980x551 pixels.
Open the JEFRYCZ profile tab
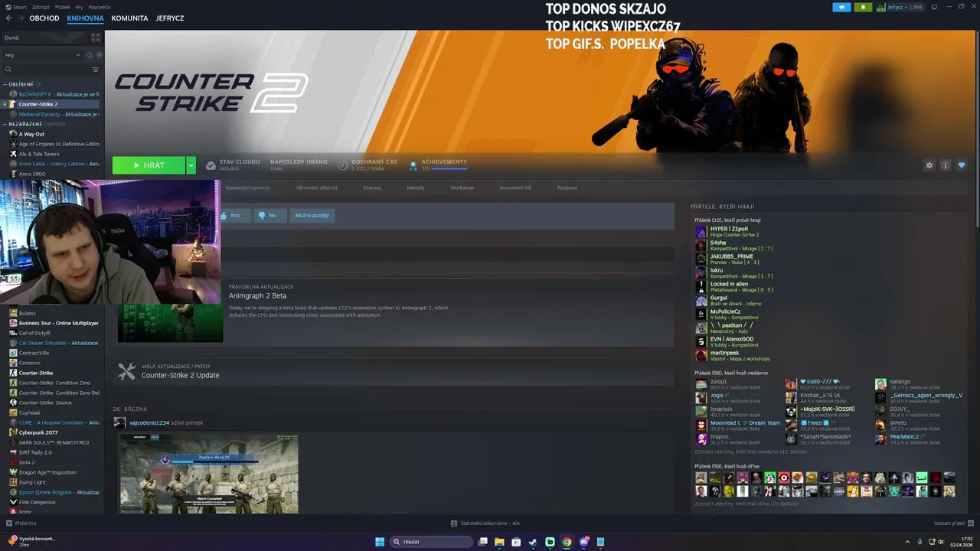point(170,18)
